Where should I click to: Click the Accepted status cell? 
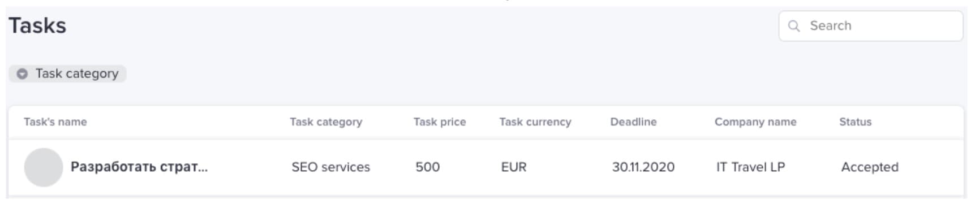pos(870,167)
